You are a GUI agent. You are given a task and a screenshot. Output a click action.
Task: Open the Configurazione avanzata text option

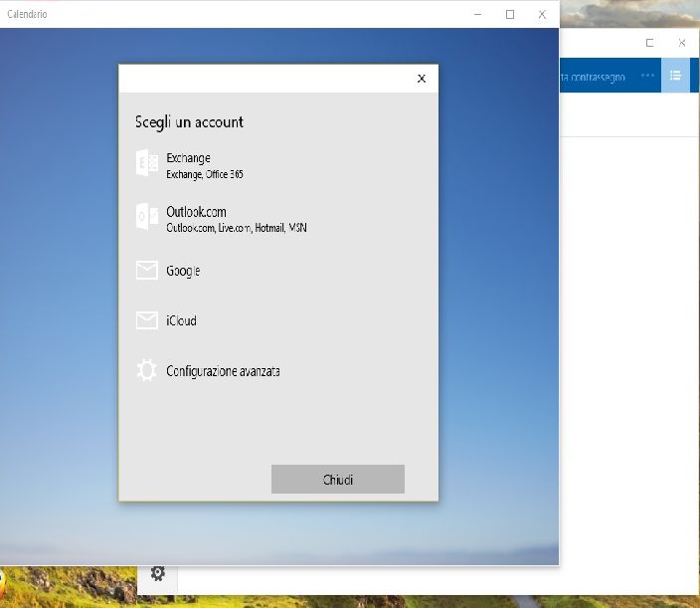pos(223,371)
